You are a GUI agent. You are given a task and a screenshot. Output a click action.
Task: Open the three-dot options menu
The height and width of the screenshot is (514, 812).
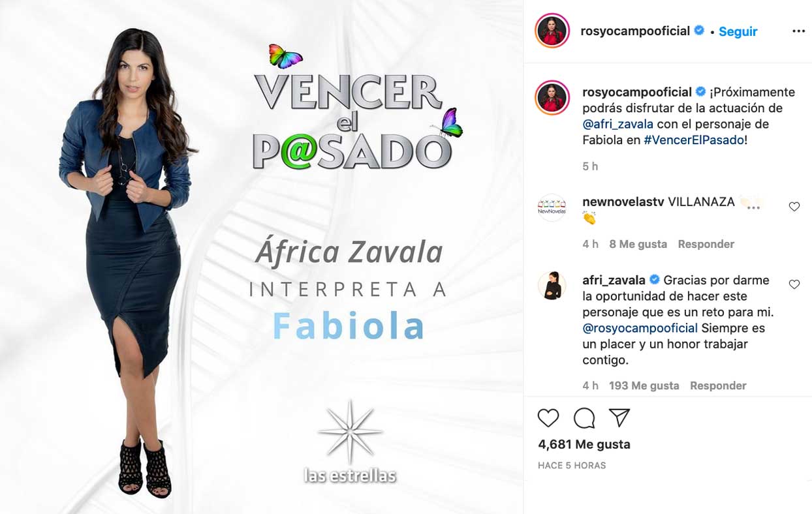(x=798, y=31)
